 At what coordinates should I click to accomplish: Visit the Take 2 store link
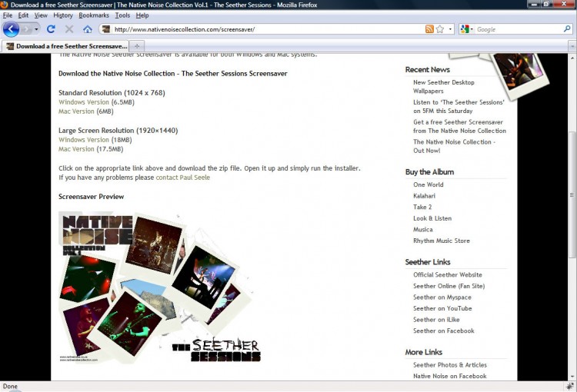pyautogui.click(x=422, y=207)
